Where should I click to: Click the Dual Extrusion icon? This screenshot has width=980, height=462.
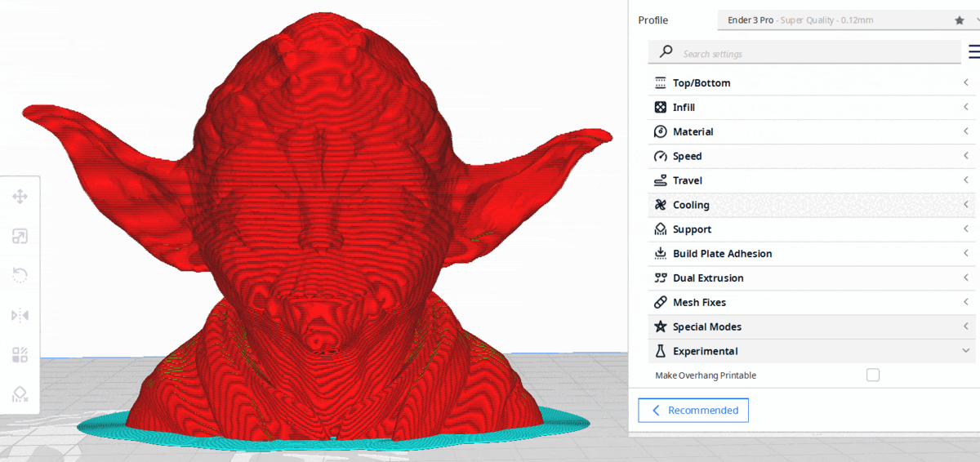point(661,278)
